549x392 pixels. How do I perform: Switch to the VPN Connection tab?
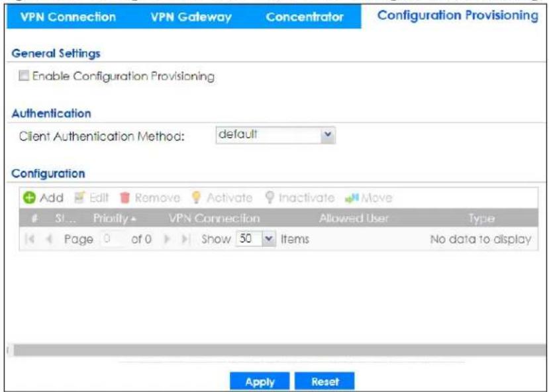coord(68,17)
